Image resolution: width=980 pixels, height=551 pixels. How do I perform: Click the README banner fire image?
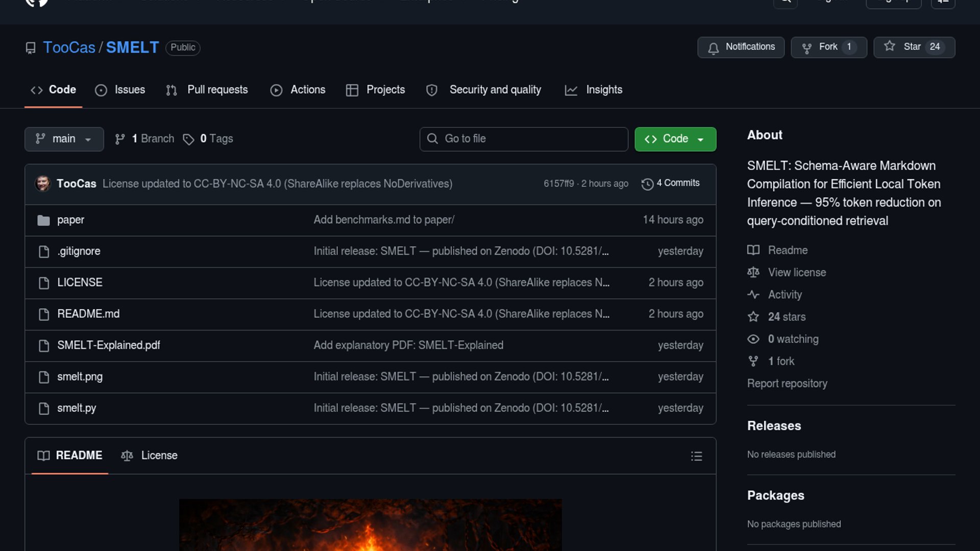(370, 524)
